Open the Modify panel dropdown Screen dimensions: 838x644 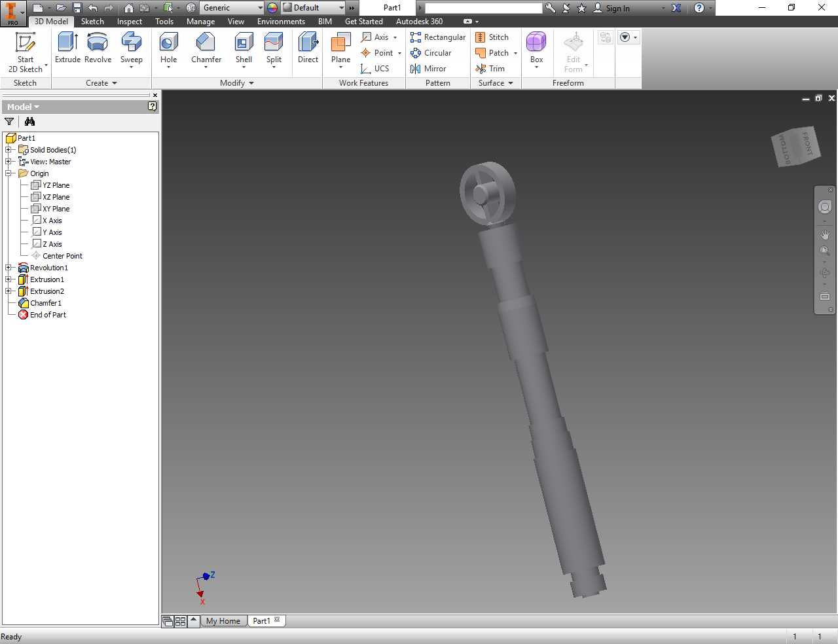pyautogui.click(x=237, y=83)
